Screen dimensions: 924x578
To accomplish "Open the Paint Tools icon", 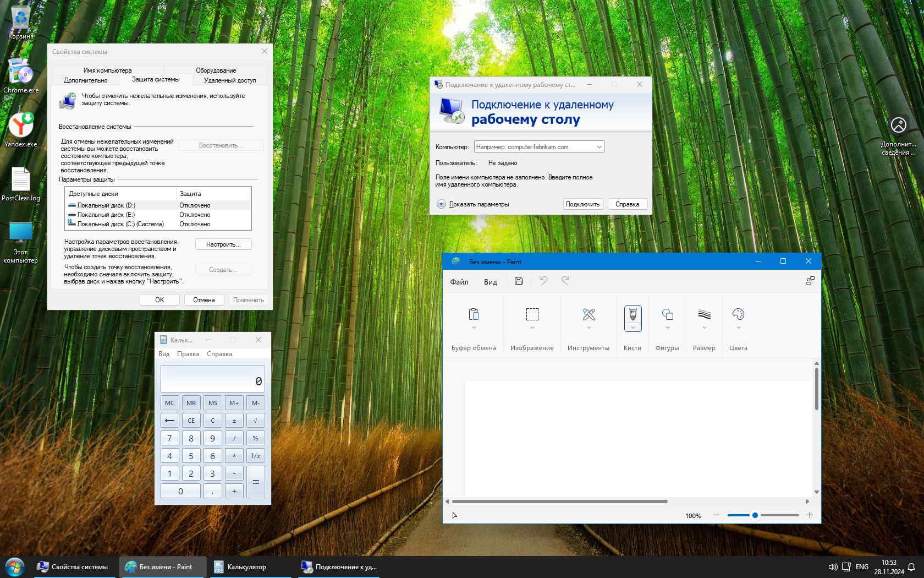I will pos(588,314).
